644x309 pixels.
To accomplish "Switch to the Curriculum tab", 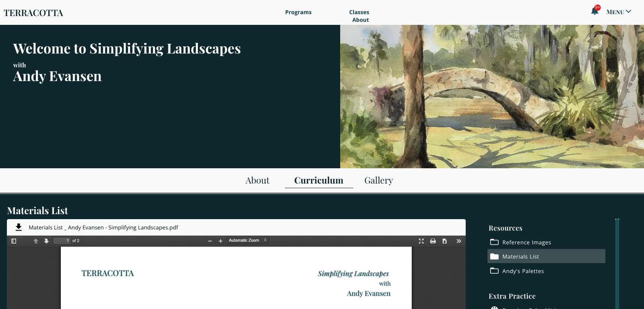I will 319,180.
